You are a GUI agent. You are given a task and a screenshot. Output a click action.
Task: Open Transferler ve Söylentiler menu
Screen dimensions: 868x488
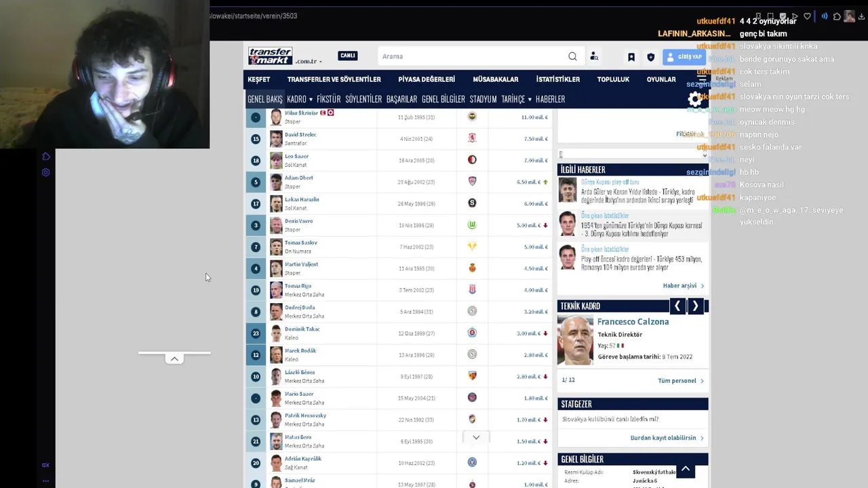pyautogui.click(x=334, y=79)
